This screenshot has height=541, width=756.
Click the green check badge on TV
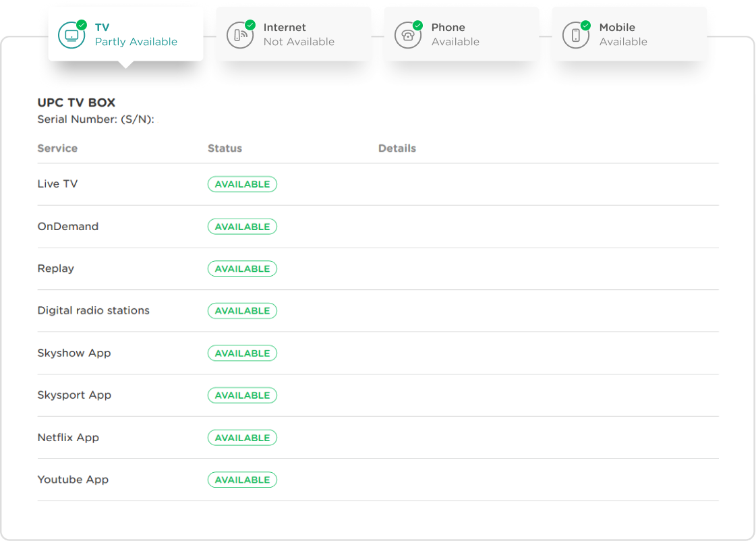coord(82,24)
